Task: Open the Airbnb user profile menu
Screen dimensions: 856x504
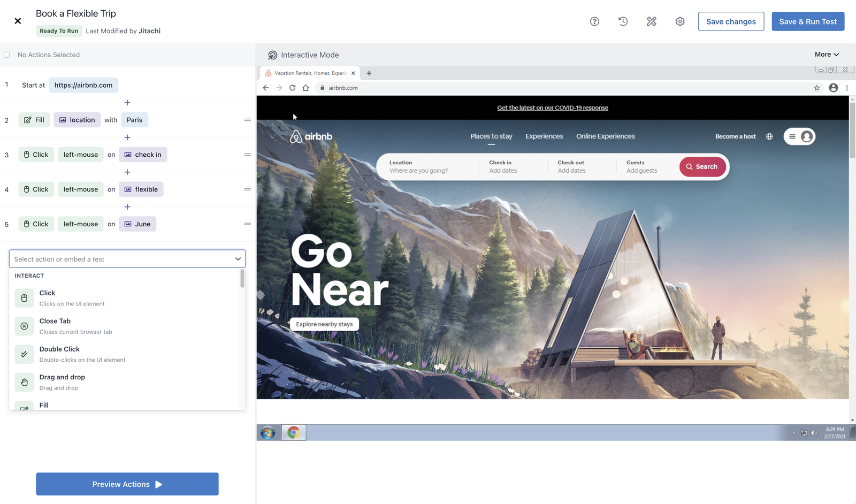Action: pos(800,136)
